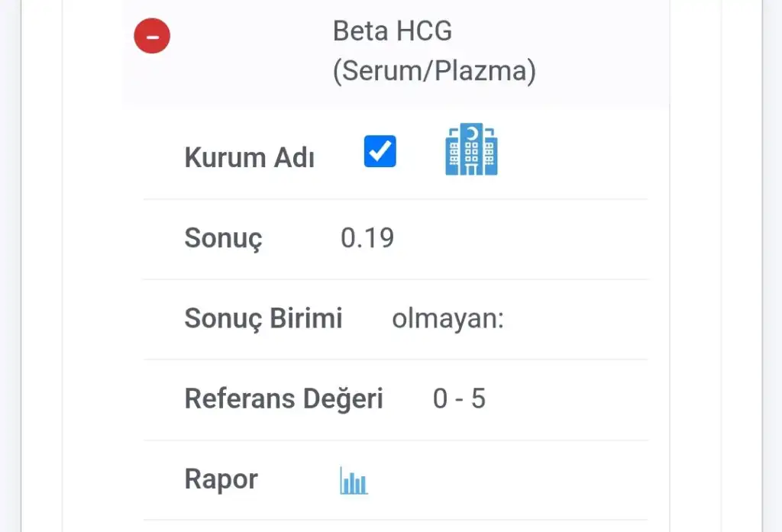Click the hospital building icon
Screen dimensions: 782x532
(x=471, y=149)
